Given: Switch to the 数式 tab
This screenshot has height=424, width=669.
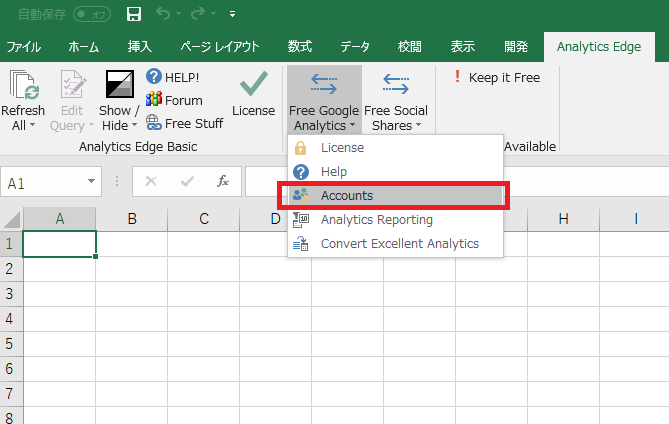Looking at the screenshot, I should [x=300, y=46].
